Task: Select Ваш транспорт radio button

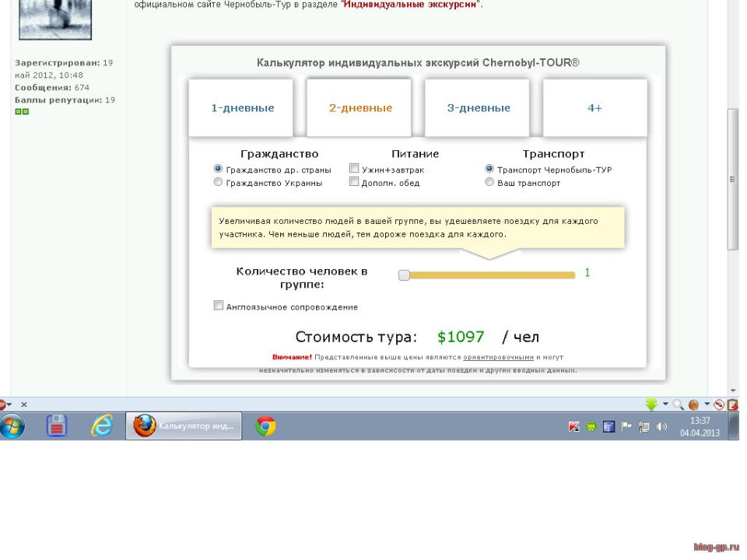Action: [489, 182]
